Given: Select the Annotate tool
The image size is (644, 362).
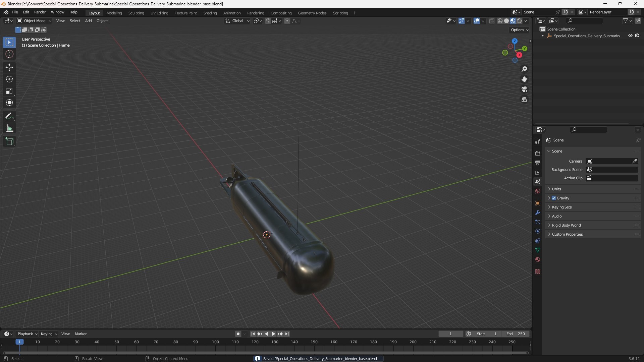Looking at the screenshot, I should [9, 116].
